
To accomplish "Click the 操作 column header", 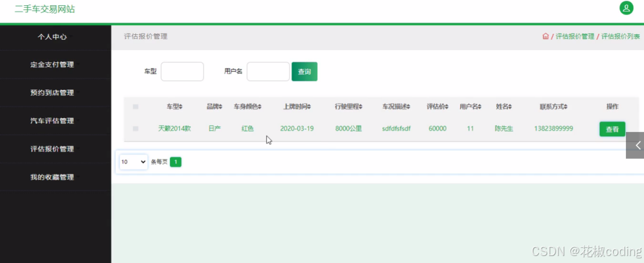I will [613, 107].
